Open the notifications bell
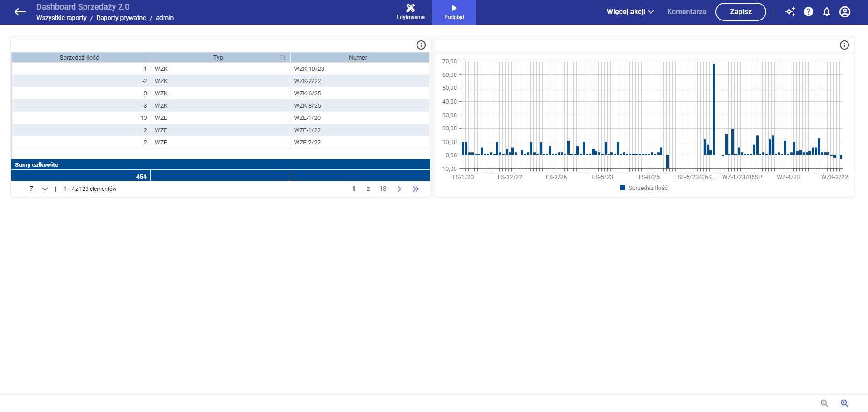Image resolution: width=868 pixels, height=412 pixels. 827,12
